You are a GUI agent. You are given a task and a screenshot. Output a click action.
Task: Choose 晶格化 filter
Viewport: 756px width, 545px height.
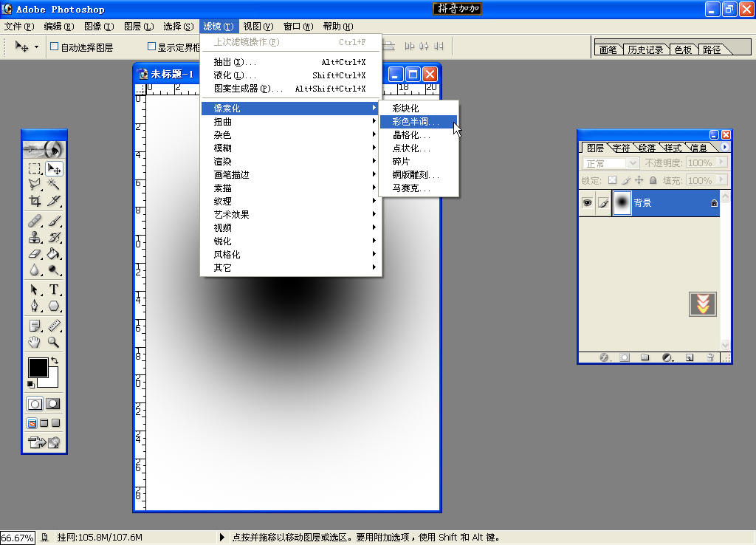point(418,135)
